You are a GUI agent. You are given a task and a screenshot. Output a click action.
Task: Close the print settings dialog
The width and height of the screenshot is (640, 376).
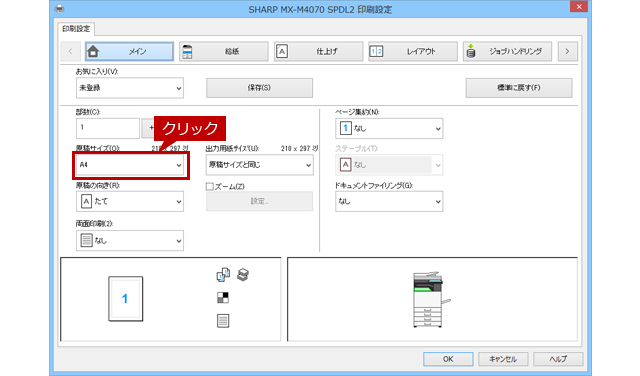pyautogui.click(x=579, y=7)
